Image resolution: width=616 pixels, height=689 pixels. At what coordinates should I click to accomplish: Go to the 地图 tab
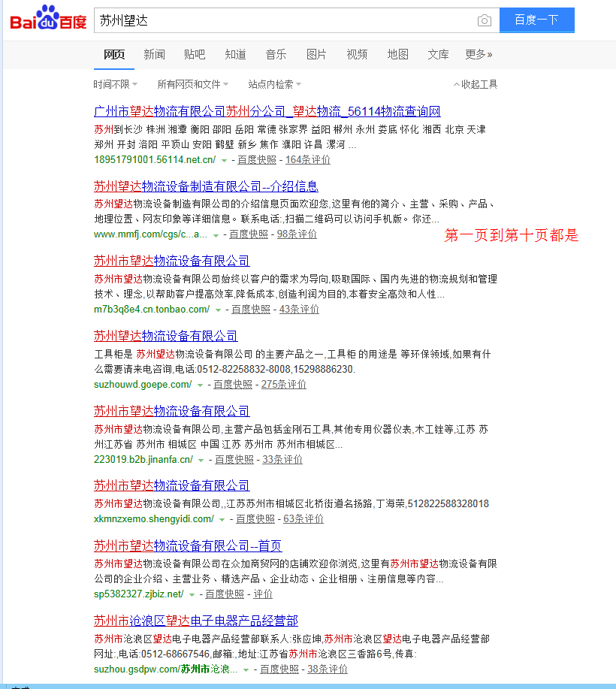397,55
